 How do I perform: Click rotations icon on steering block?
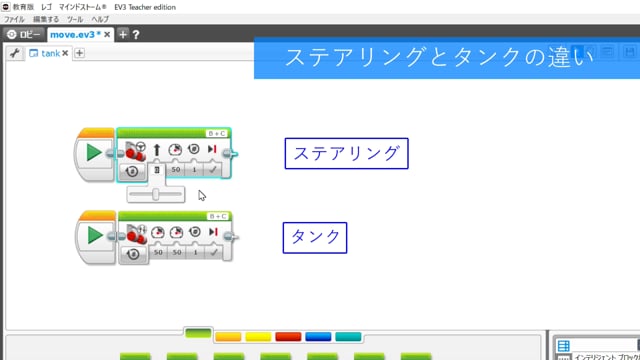[194, 149]
